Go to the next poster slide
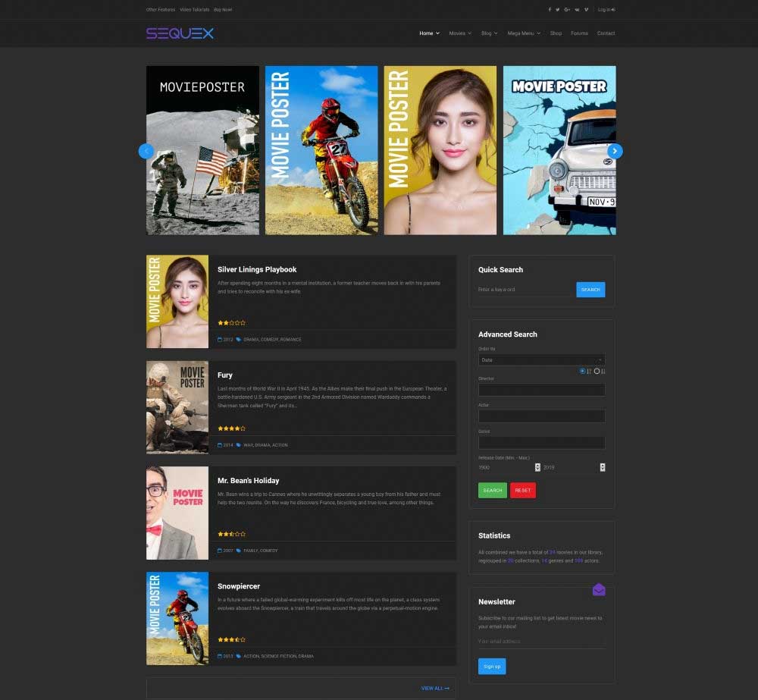758x700 pixels. pos(615,151)
